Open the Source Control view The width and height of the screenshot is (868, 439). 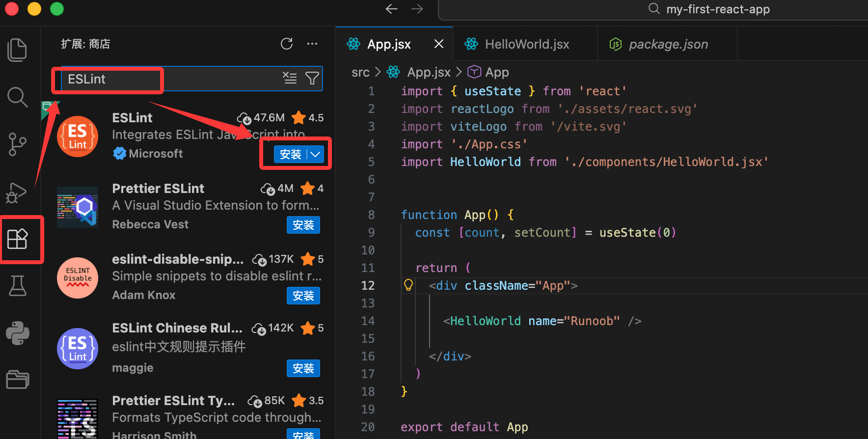point(18,144)
